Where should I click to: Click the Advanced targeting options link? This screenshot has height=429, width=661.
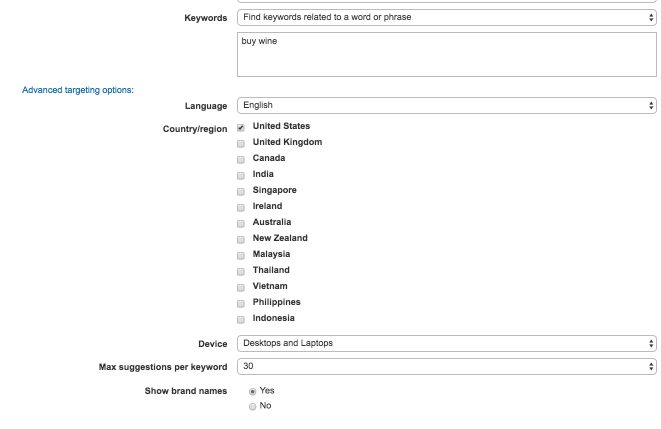[x=78, y=90]
